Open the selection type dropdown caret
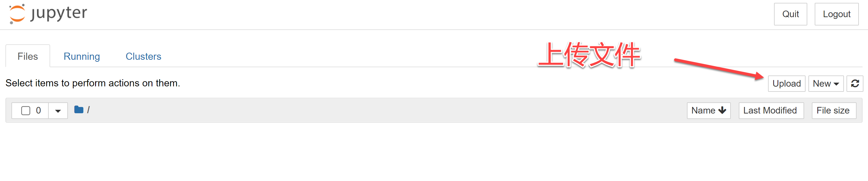The width and height of the screenshot is (868, 181). (x=58, y=111)
